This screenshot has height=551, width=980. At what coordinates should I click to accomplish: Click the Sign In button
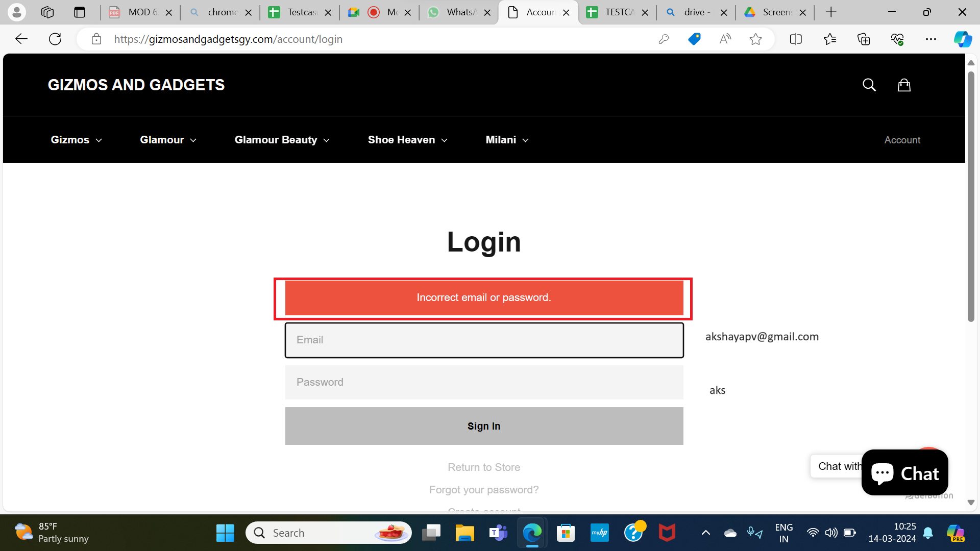point(484,426)
